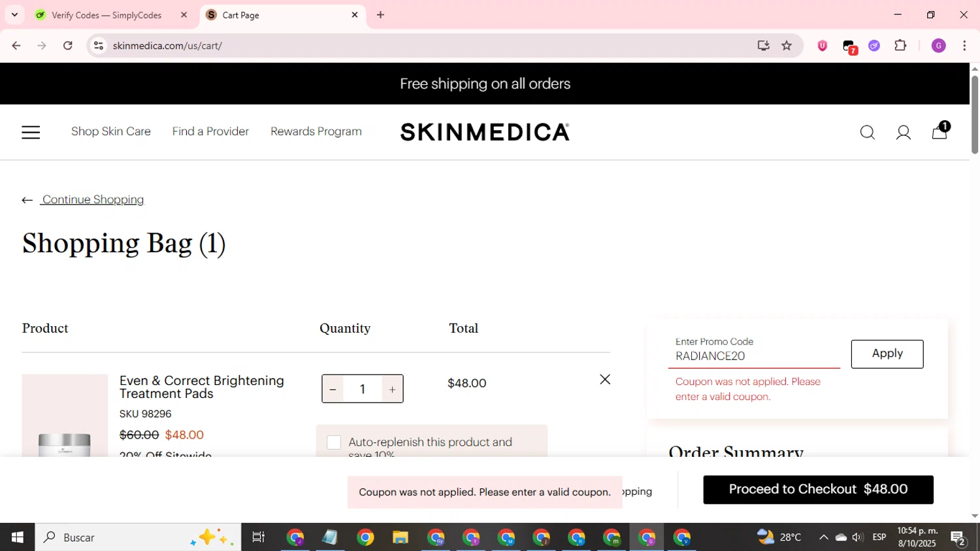Click the Shopping Bag (1) heading
The height and width of the screenshot is (551, 980).
[x=124, y=243]
